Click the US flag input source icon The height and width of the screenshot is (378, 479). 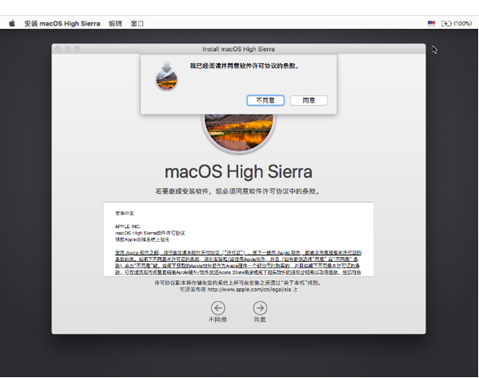(x=431, y=23)
